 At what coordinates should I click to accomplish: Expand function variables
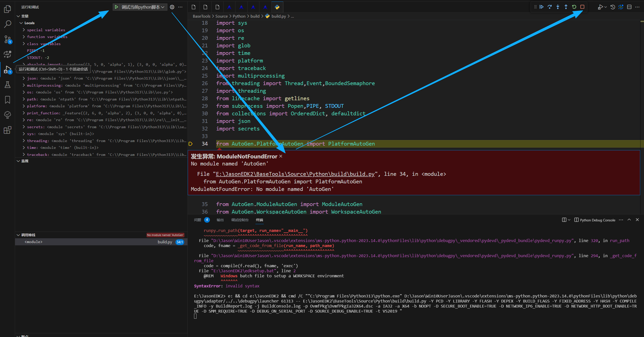click(24, 37)
